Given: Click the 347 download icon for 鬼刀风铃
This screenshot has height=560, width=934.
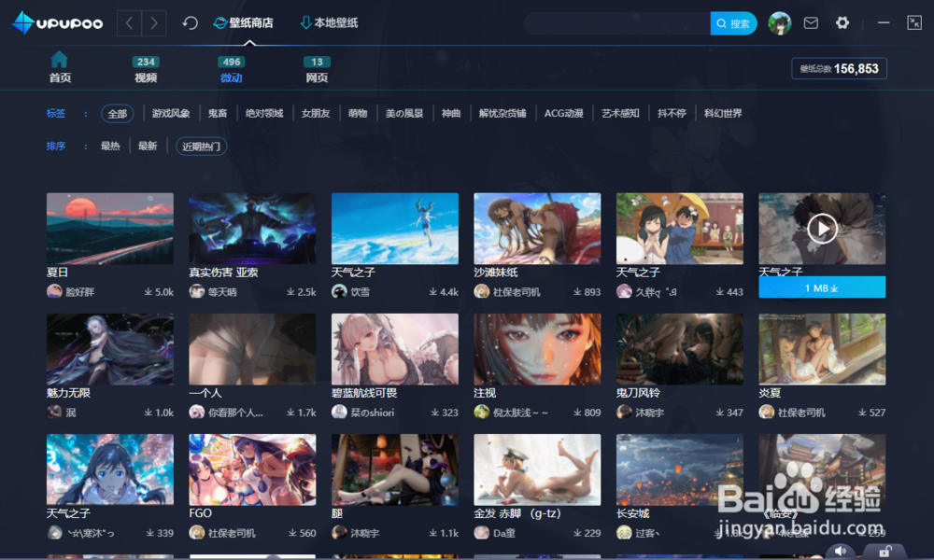Looking at the screenshot, I should [x=719, y=412].
